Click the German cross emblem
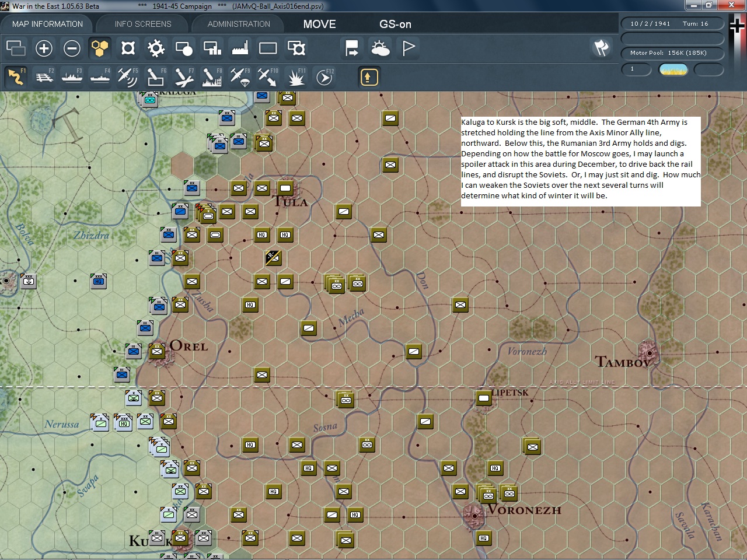 point(736,26)
